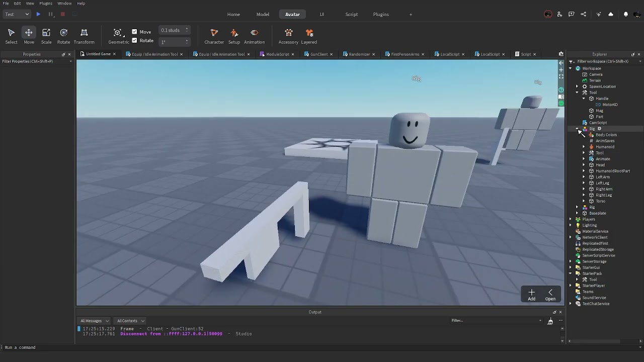The width and height of the screenshot is (644, 362).
Task: Pick the Rotate tool
Action: coord(63,36)
